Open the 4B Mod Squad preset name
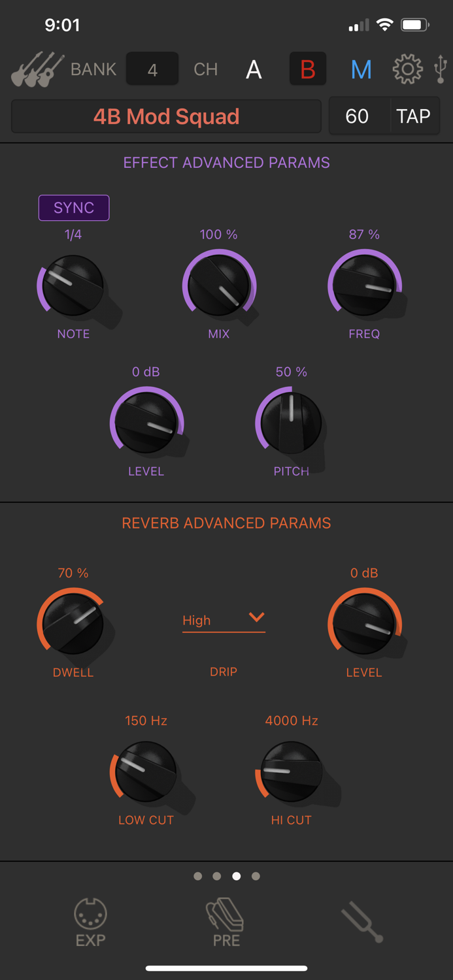Viewport: 453px width, 980px height. point(167,116)
